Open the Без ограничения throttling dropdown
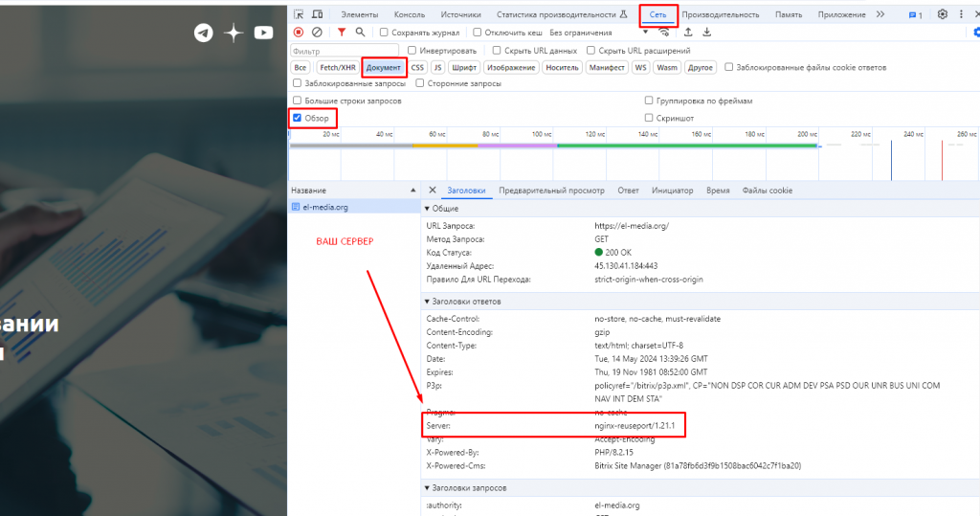980x516 pixels. pyautogui.click(x=598, y=33)
